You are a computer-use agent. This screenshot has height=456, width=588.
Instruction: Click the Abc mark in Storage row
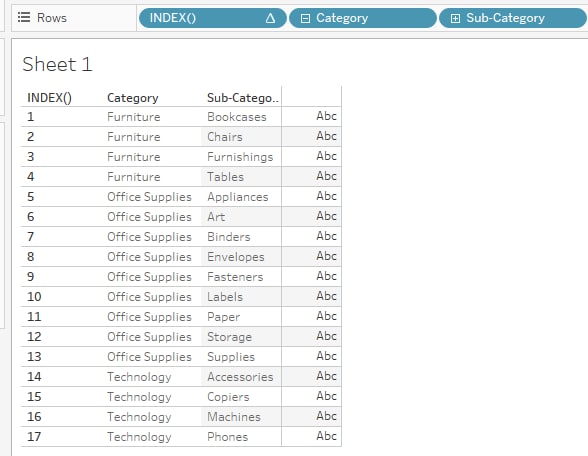[x=326, y=336]
